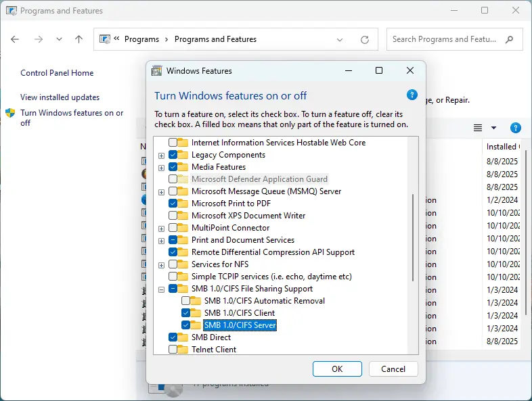
Task: Select Microsoft Defender Application Guard row
Action: pyautogui.click(x=259, y=179)
